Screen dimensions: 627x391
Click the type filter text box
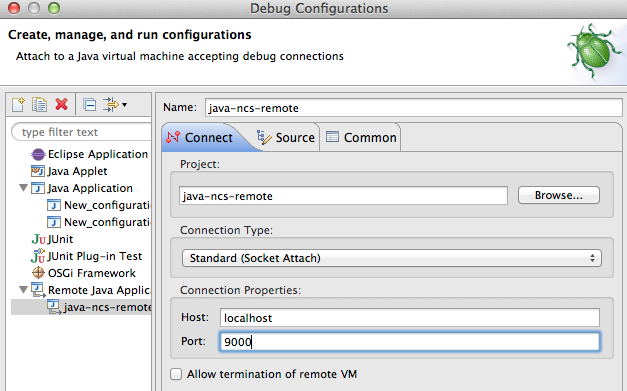point(82,132)
